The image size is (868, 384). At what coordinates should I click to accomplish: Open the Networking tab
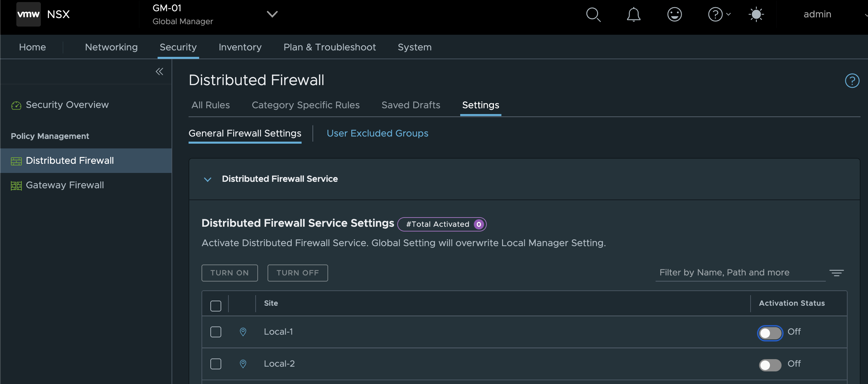tap(111, 47)
